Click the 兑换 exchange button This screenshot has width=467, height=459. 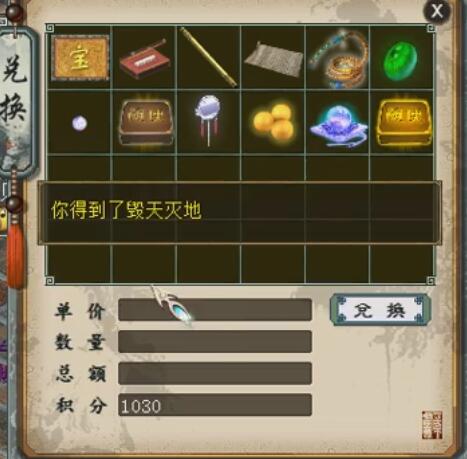(380, 310)
